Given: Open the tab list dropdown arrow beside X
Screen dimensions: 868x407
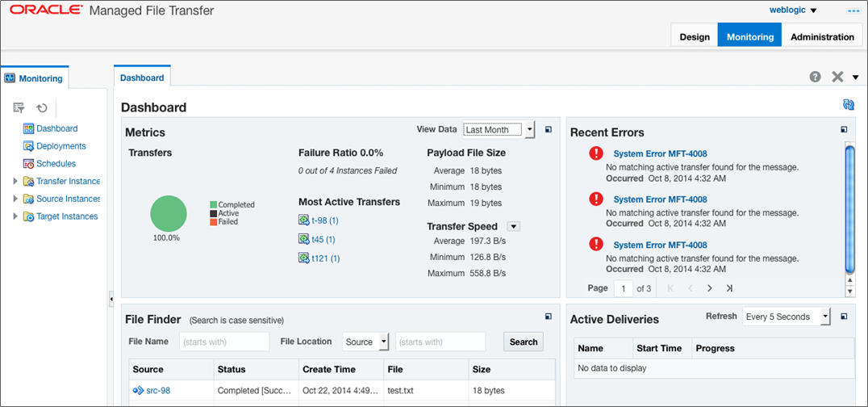Looking at the screenshot, I should 856,78.
